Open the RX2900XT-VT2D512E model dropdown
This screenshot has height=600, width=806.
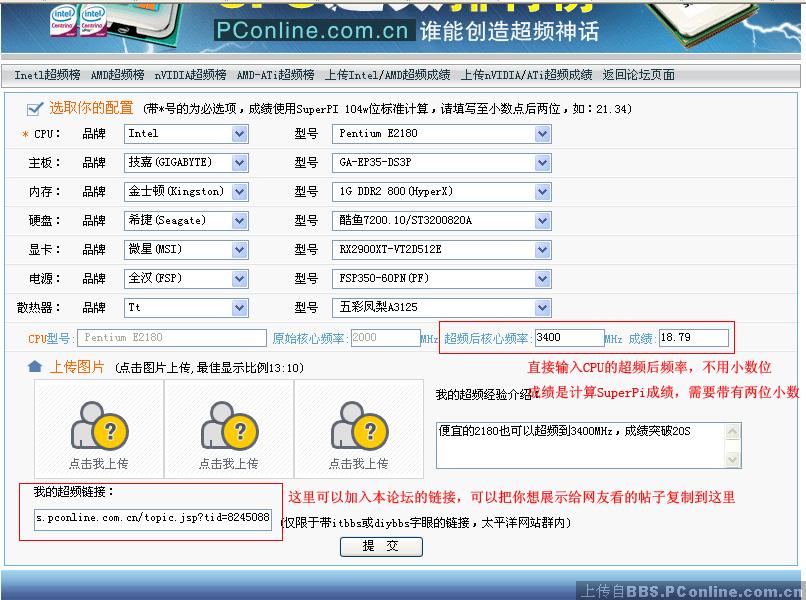pyautogui.click(x=442, y=250)
